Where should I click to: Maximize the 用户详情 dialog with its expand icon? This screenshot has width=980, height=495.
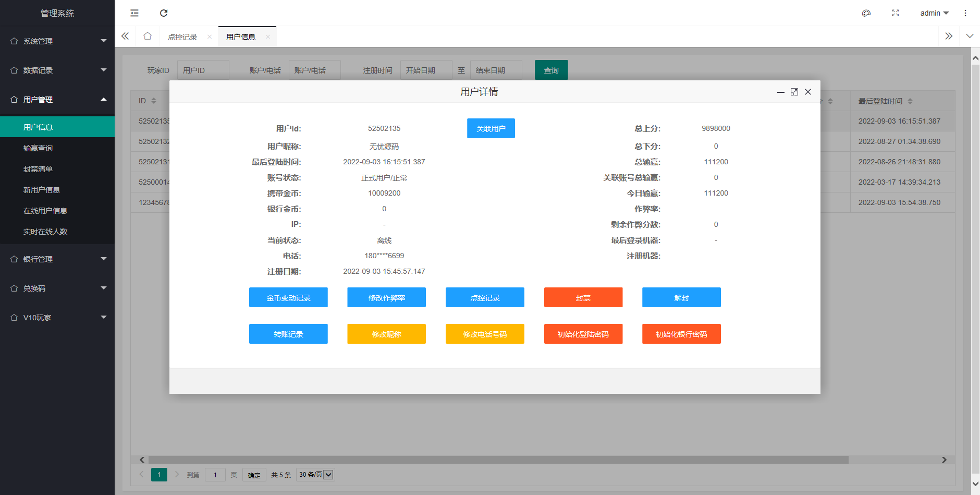point(794,92)
